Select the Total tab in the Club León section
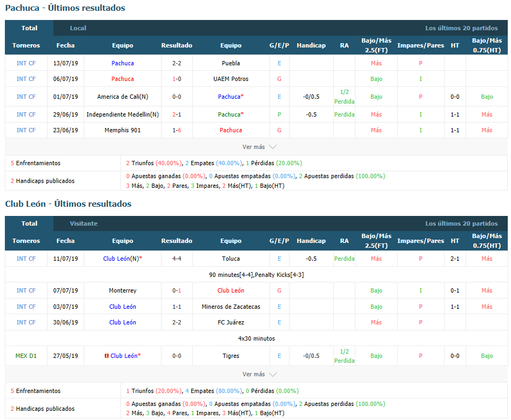511x420 pixels. tap(29, 223)
